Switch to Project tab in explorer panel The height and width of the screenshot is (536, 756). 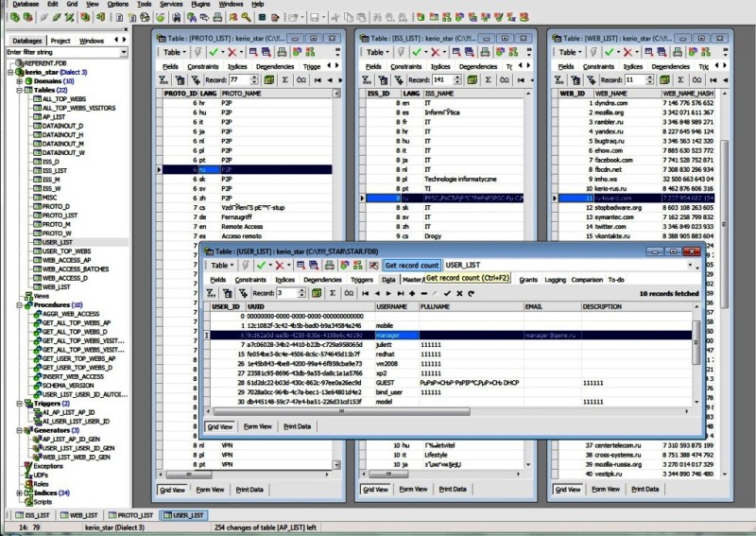(x=60, y=41)
